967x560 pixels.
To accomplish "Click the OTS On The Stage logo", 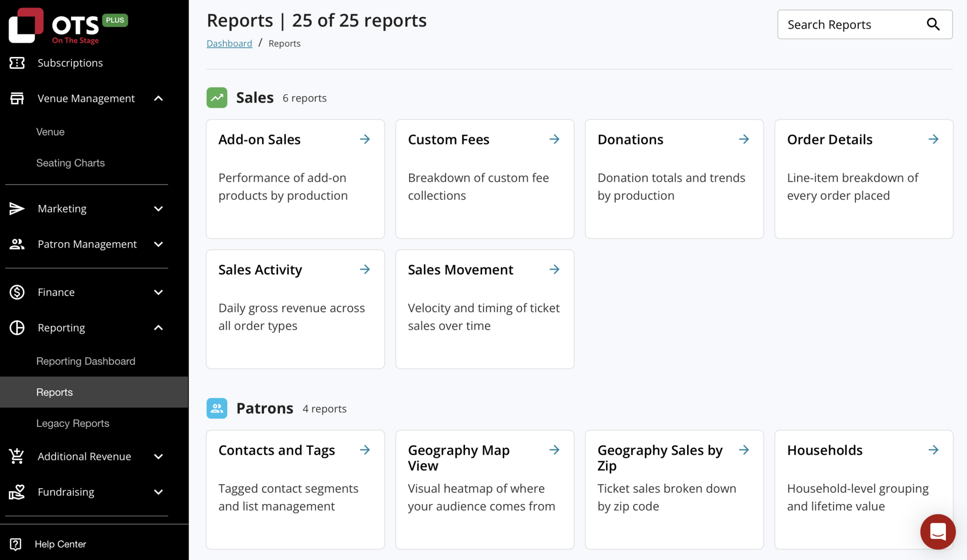I will tap(68, 26).
